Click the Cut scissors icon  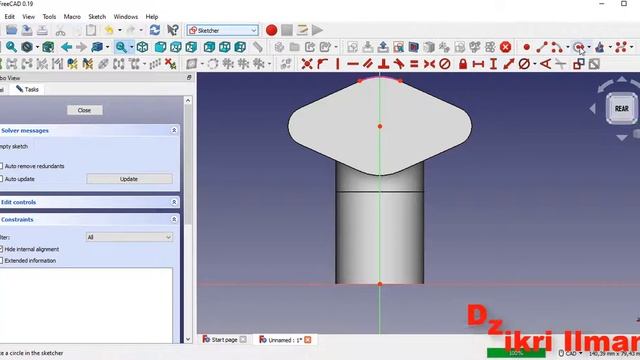point(60,30)
